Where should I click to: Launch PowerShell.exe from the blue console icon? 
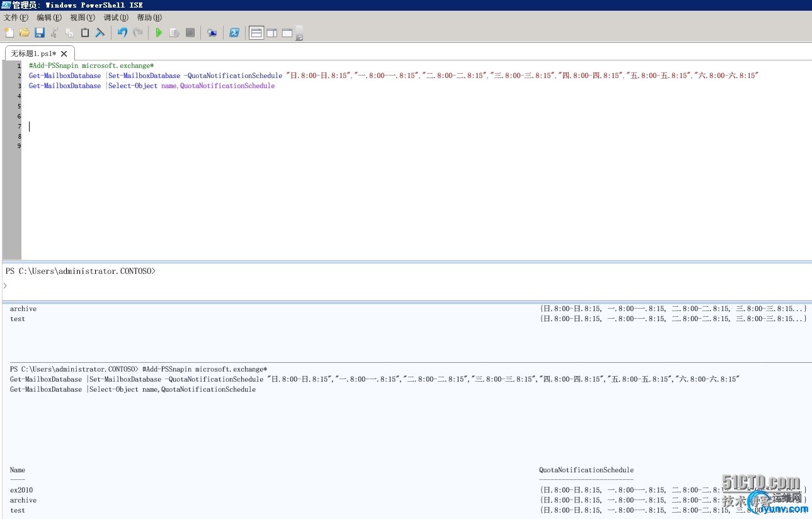pos(234,33)
